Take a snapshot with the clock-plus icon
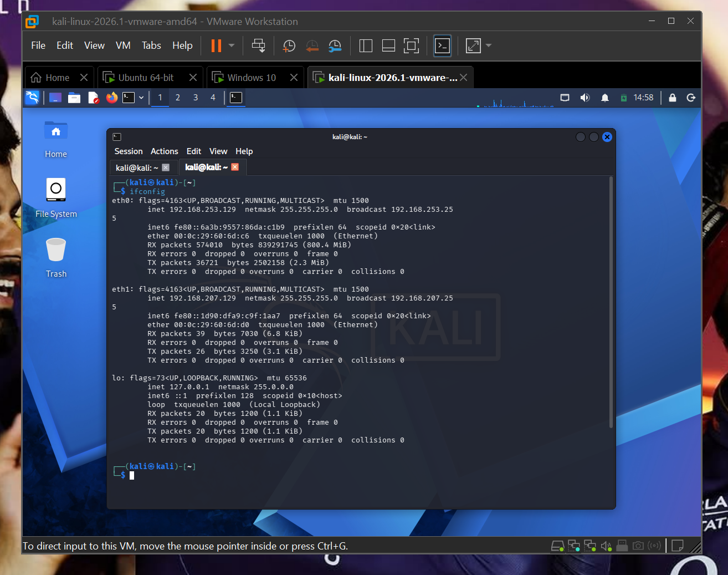The height and width of the screenshot is (575, 728). (289, 45)
